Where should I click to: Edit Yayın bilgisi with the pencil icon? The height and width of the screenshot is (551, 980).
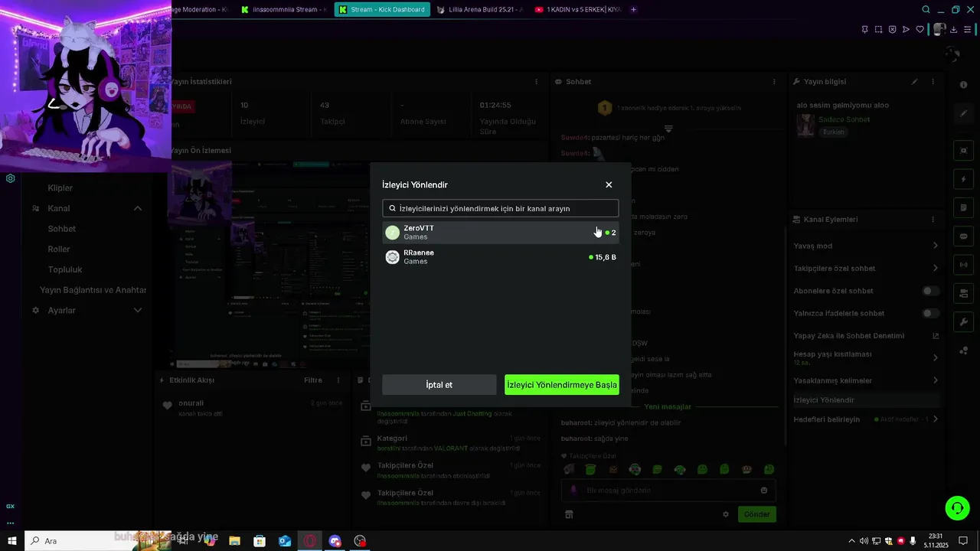(914, 81)
